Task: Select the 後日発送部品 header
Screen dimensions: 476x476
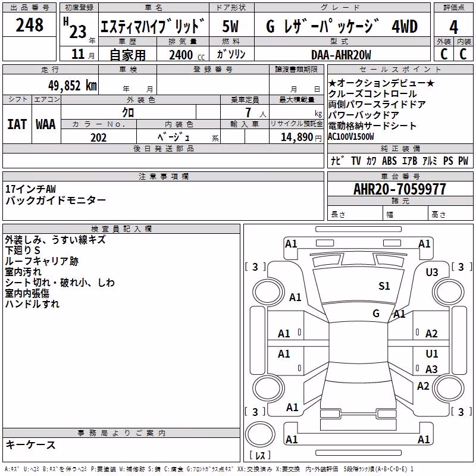Action: click(x=164, y=148)
